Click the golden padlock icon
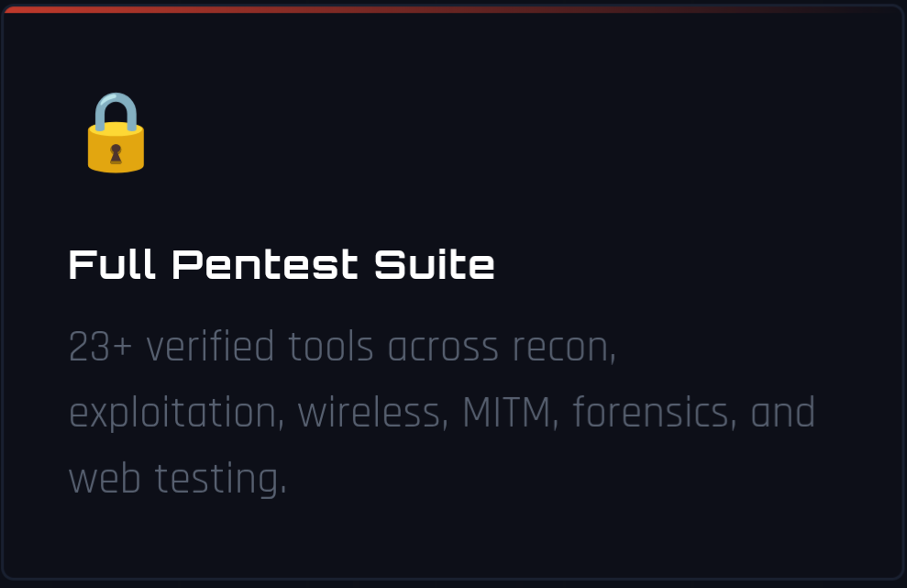907x588 pixels. point(116,132)
